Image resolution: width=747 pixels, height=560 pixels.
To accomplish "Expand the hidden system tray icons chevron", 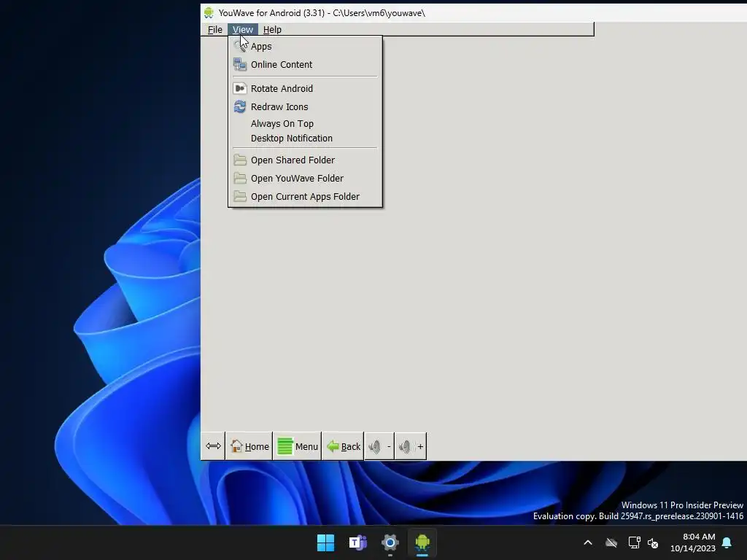I will pos(588,542).
